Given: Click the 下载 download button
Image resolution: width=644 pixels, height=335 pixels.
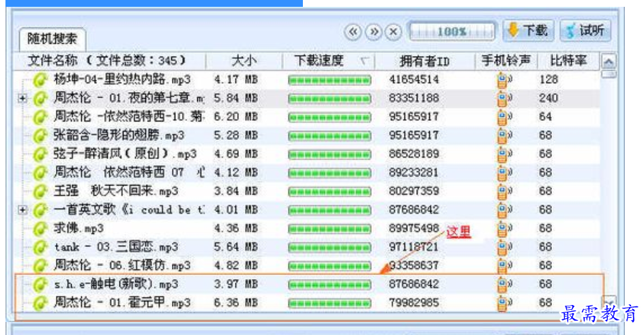Looking at the screenshot, I should [528, 31].
